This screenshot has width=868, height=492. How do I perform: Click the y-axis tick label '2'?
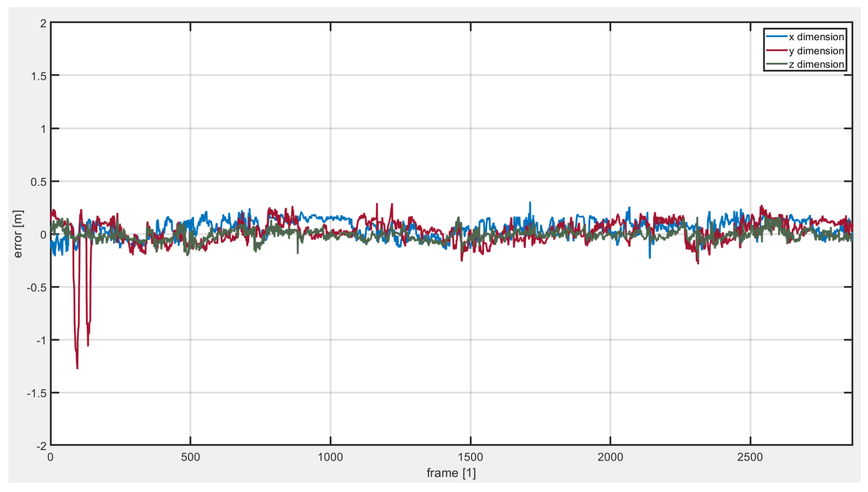[x=43, y=23]
